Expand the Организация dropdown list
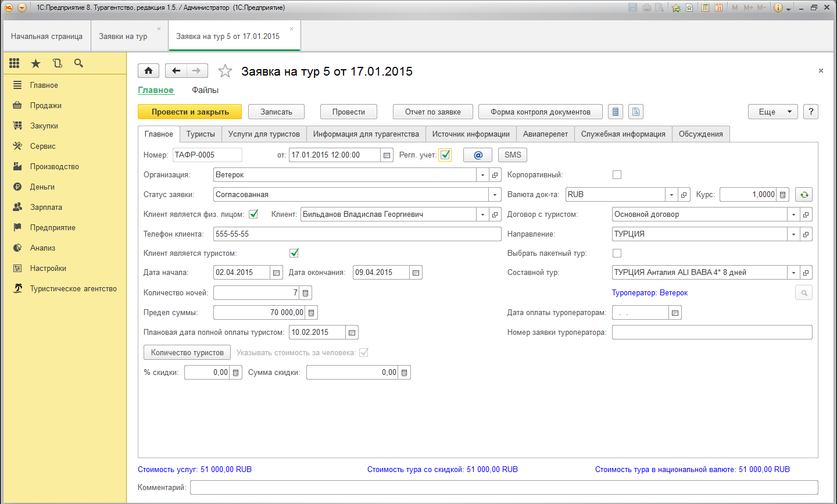This screenshot has height=504, width=837. click(x=482, y=175)
